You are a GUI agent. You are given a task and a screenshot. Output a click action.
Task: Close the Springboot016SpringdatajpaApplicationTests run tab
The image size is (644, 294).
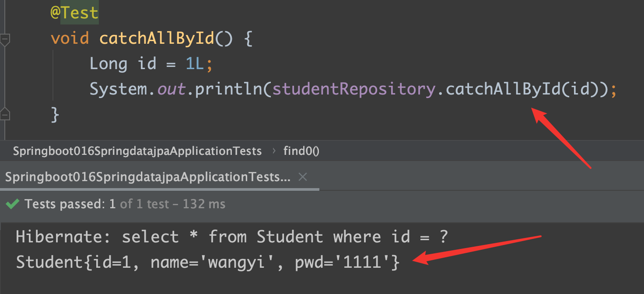302,177
